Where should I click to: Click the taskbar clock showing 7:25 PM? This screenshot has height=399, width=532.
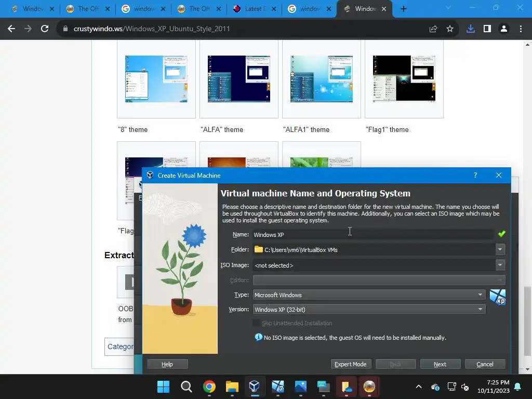pos(494,387)
